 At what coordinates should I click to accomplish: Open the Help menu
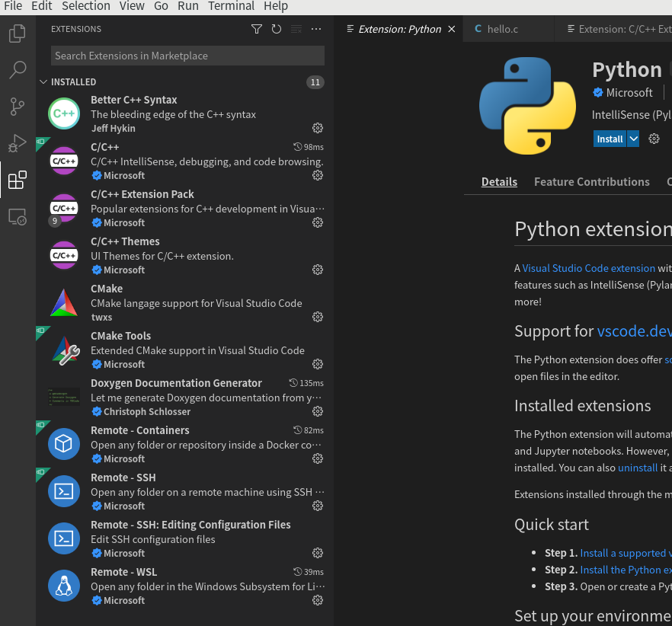[276, 6]
